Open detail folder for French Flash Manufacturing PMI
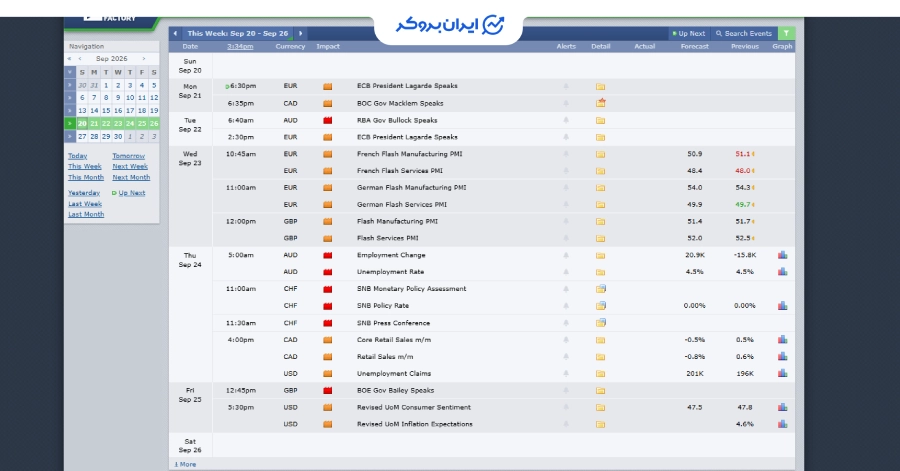Image resolution: width=900 pixels, height=471 pixels. click(x=600, y=154)
